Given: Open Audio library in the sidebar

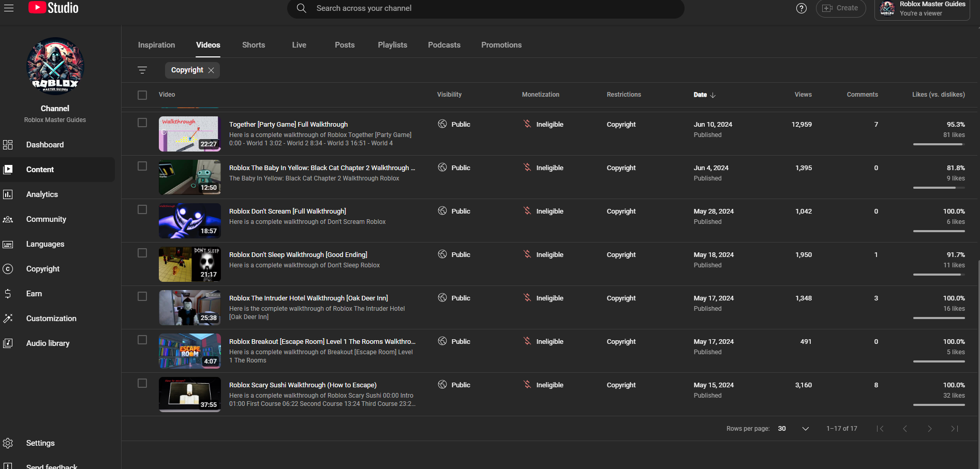Looking at the screenshot, I should click(x=57, y=343).
